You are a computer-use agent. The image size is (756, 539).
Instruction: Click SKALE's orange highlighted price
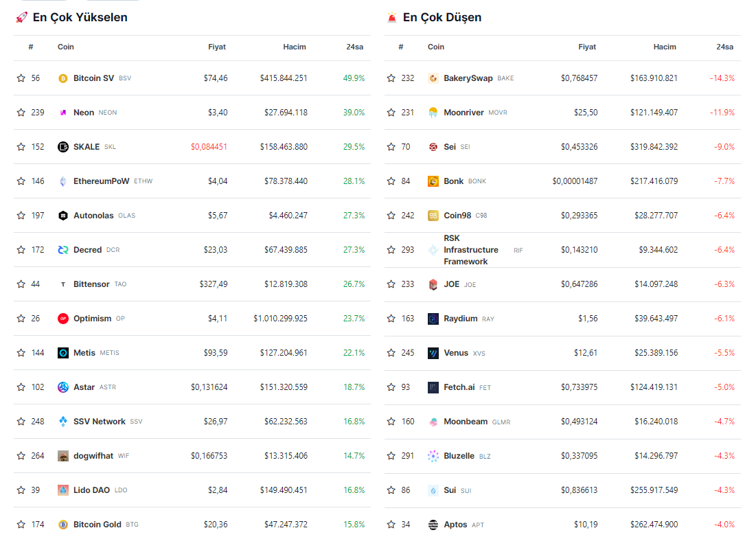pyautogui.click(x=209, y=147)
